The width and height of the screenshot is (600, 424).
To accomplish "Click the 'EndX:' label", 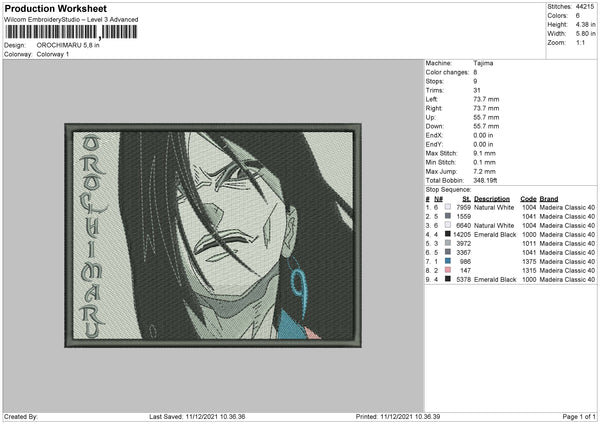I will (x=434, y=135).
